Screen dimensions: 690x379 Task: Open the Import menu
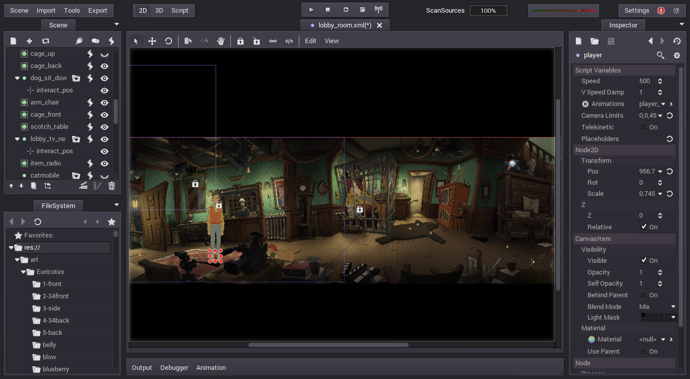click(46, 11)
